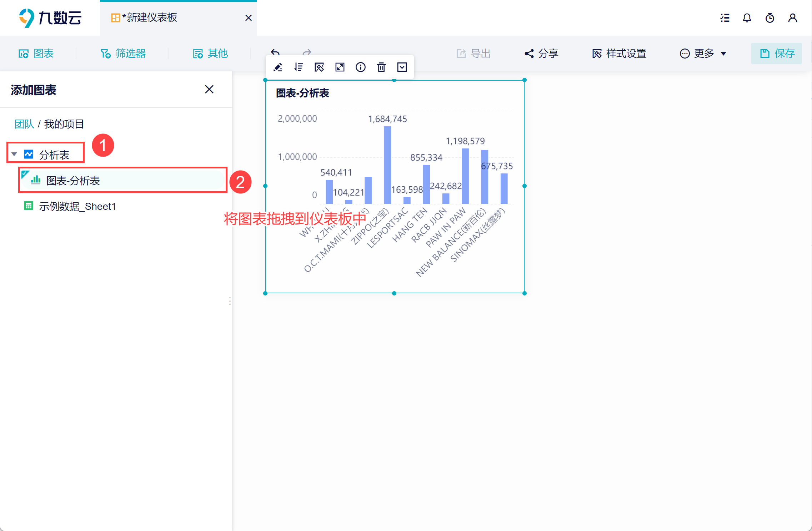812x531 pixels.
Task: Collapse the 分析表 tree node arrow
Action: click(14, 154)
